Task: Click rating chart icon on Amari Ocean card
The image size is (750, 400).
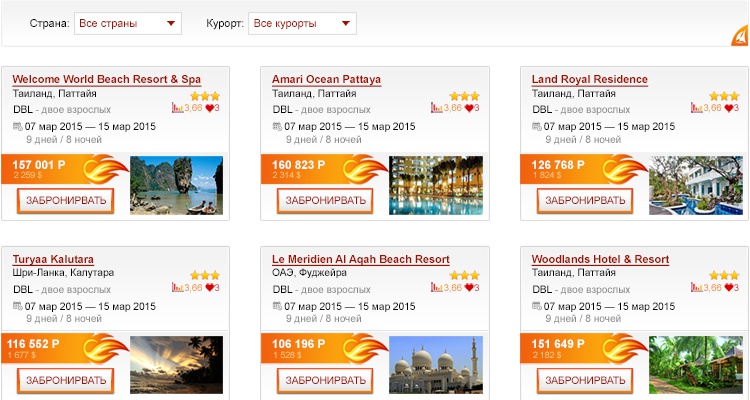Action: tap(437, 108)
